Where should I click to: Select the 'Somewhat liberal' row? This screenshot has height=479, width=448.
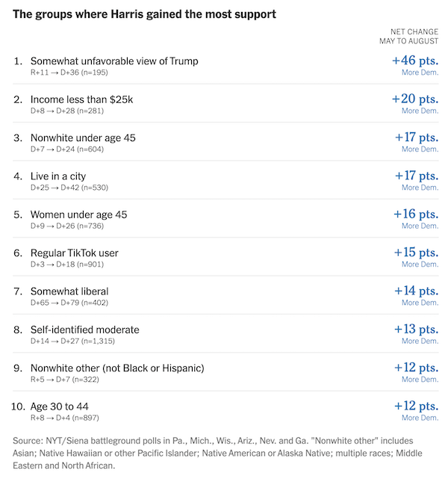pos(225,296)
